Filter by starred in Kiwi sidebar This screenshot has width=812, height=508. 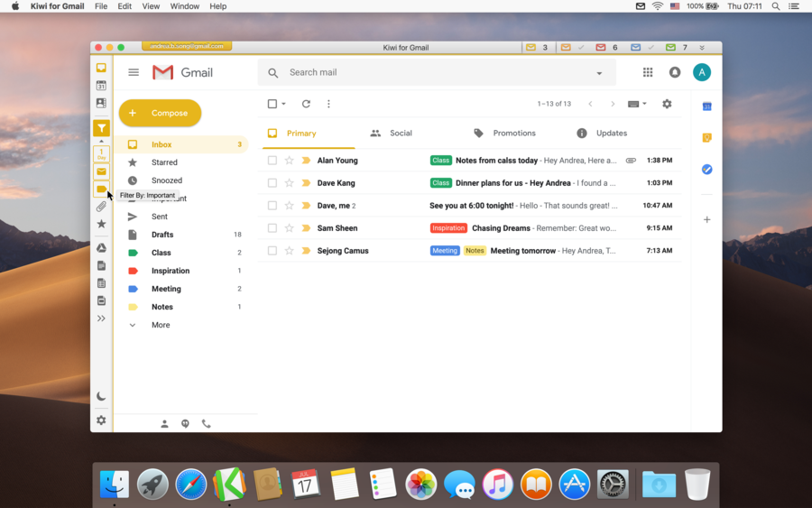(101, 225)
